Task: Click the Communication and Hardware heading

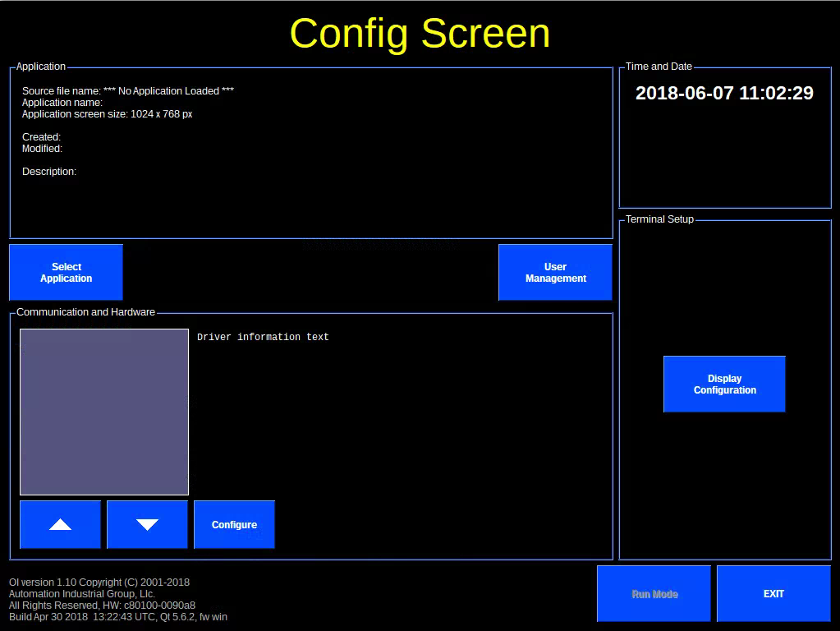Action: (85, 312)
